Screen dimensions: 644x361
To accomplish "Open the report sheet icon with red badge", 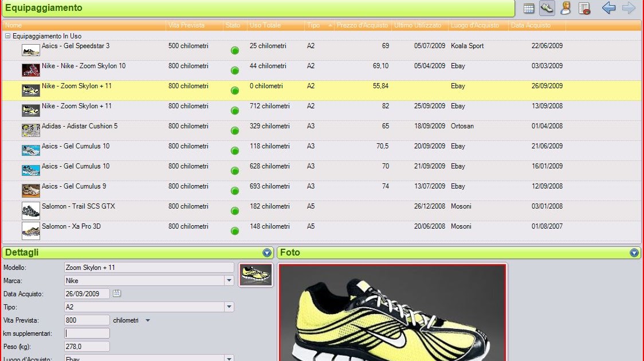I will click(x=584, y=8).
